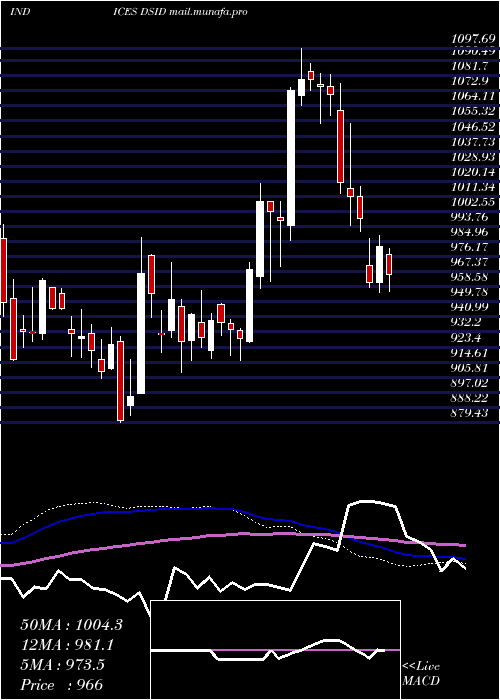Click the IND text at top left
The width and height of the screenshot is (500, 700).
[20, 12]
